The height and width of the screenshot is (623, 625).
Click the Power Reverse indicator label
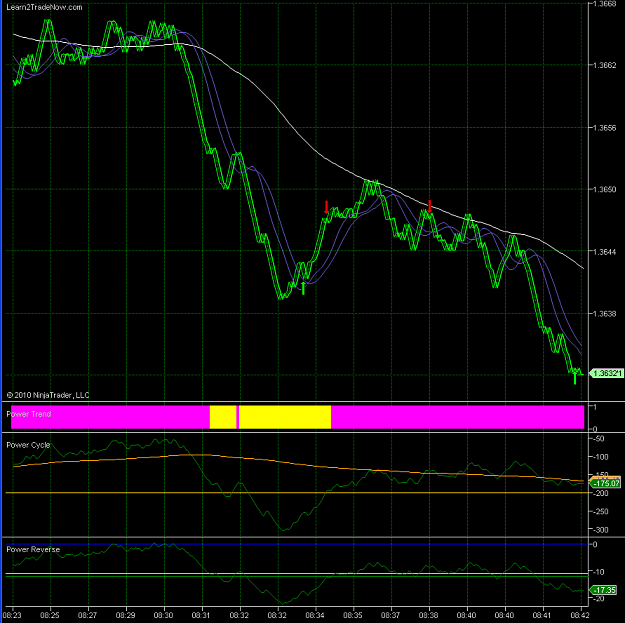(33, 549)
